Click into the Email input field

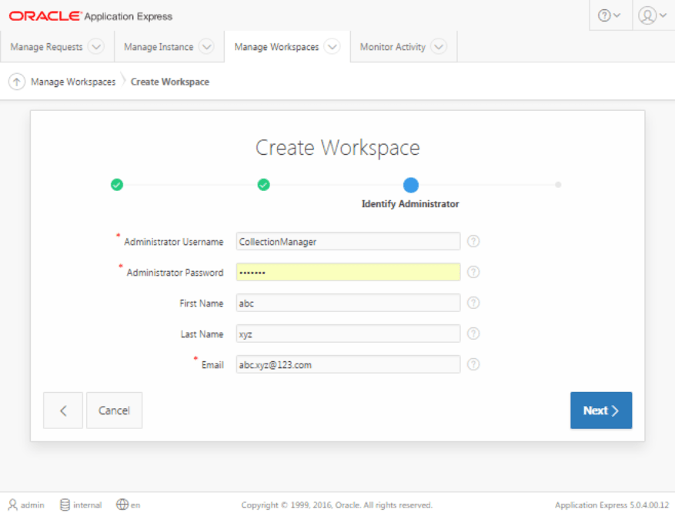click(348, 365)
